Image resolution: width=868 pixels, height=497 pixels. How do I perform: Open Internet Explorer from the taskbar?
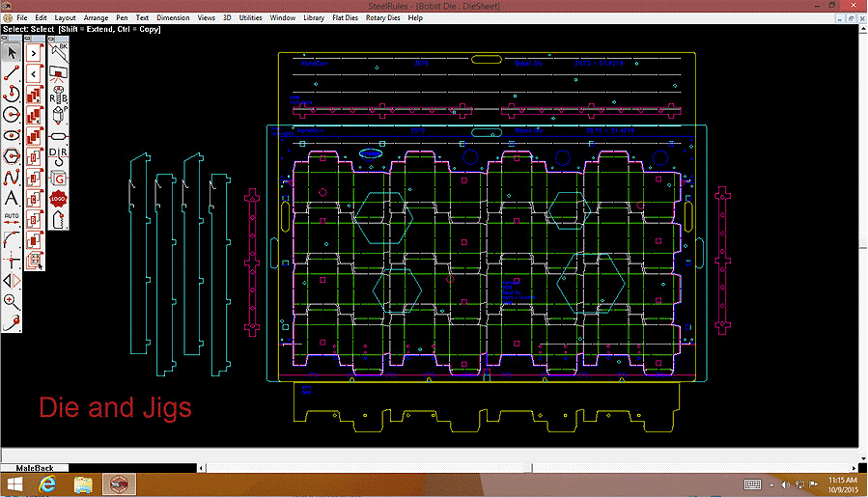[x=46, y=483]
